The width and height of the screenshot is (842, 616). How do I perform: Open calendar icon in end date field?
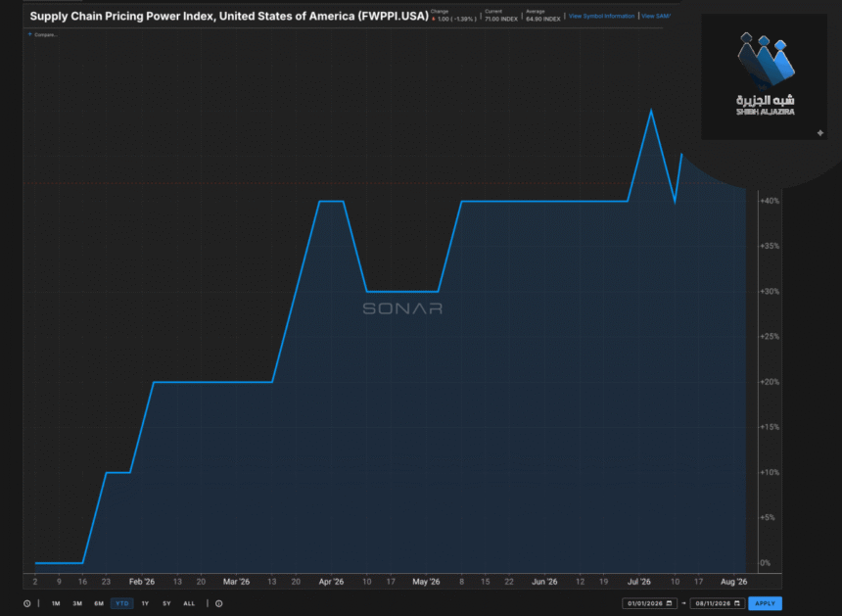coord(737,603)
